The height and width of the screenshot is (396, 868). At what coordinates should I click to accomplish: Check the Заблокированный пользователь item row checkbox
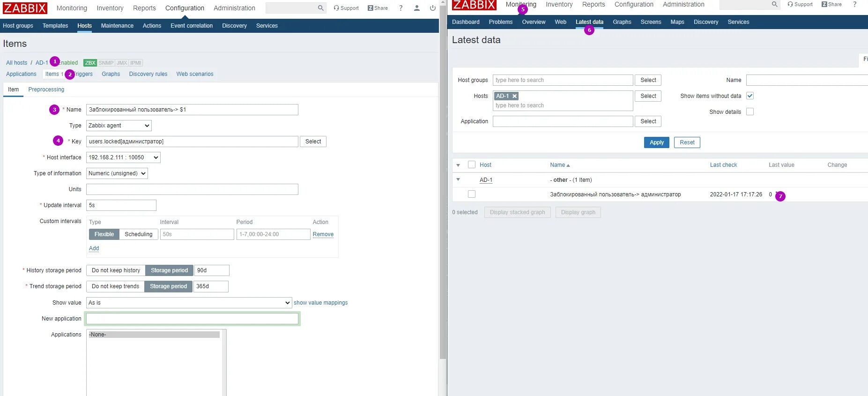pos(472,194)
